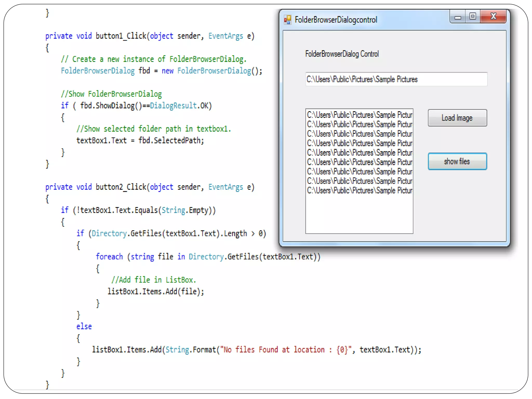532x399 pixels.
Task: Click the else keyword in the code
Action: point(84,327)
